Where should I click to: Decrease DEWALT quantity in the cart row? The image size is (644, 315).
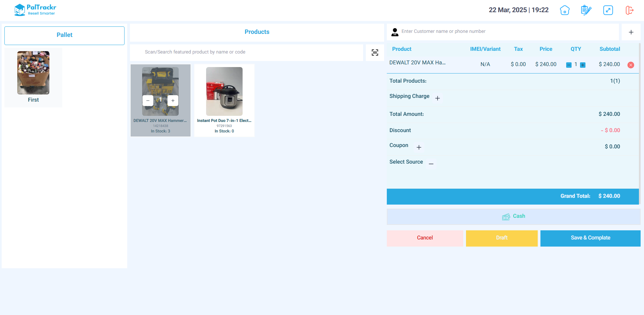point(569,65)
